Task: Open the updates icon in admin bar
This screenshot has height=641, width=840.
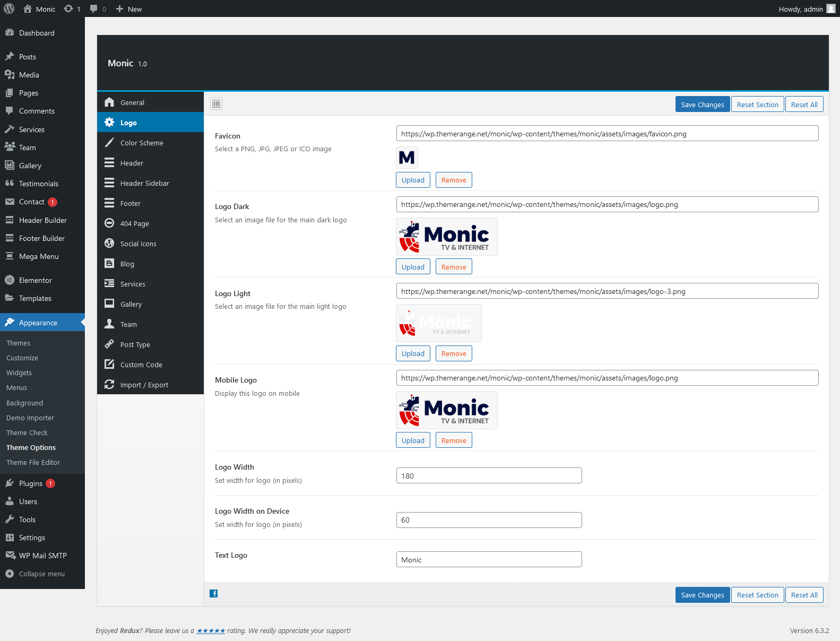Action: (68, 8)
